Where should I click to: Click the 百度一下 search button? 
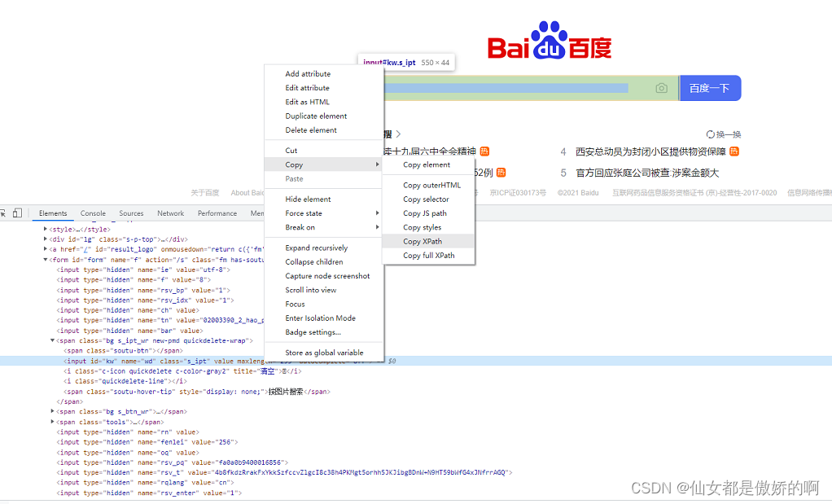[709, 88]
